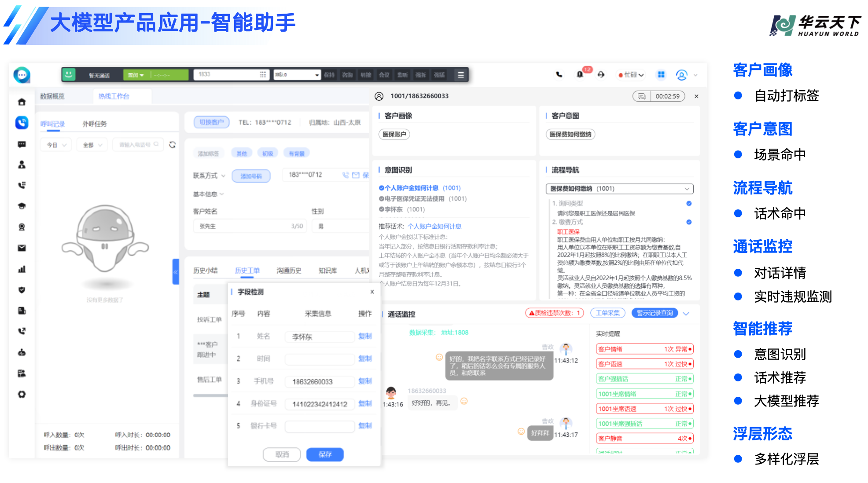Open the 忙碌 agent status dropdown
The width and height of the screenshot is (868, 483).
coord(631,75)
